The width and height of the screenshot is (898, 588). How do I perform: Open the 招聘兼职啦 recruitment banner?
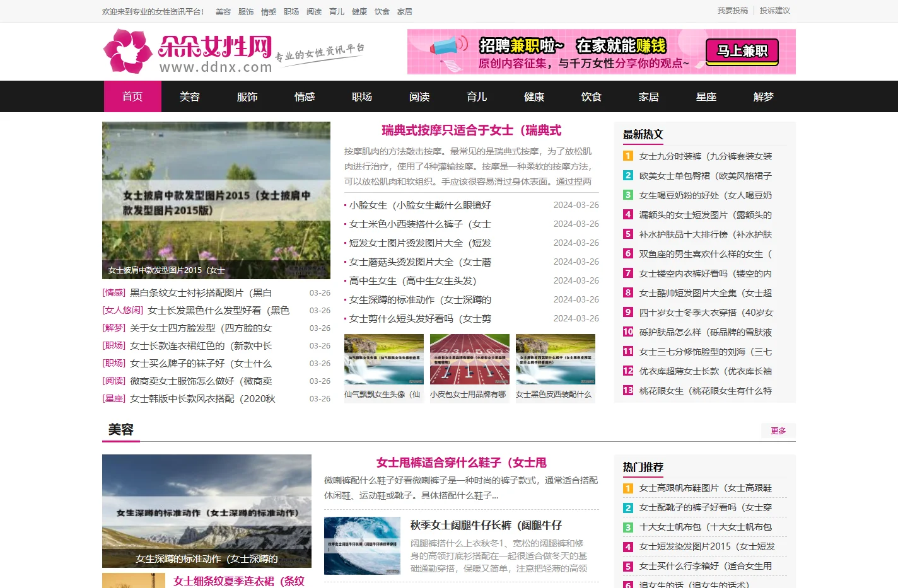click(602, 52)
